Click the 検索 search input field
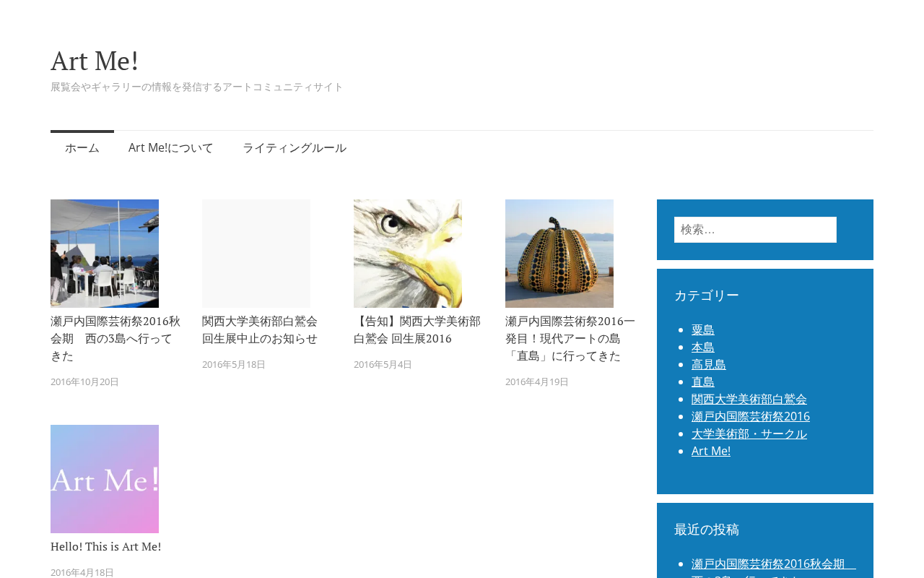Screen dimensions: 924x578 pyautogui.click(x=755, y=230)
